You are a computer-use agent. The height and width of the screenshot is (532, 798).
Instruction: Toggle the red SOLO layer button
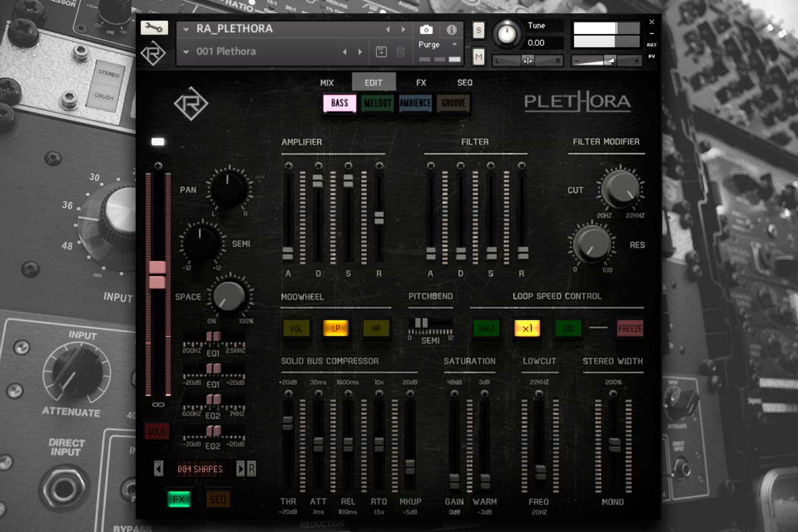coord(157,432)
